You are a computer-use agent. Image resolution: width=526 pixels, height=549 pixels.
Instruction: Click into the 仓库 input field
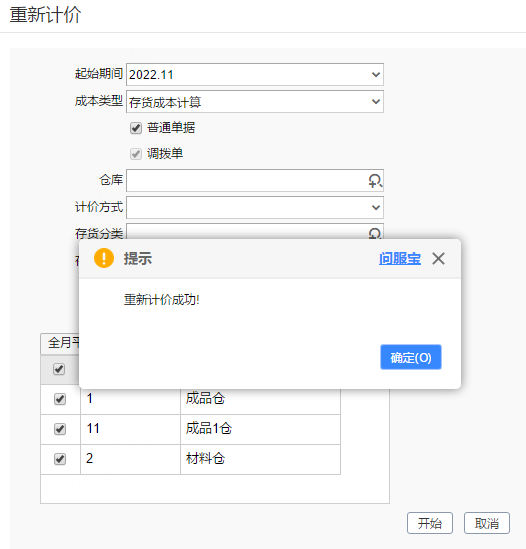[x=247, y=181]
